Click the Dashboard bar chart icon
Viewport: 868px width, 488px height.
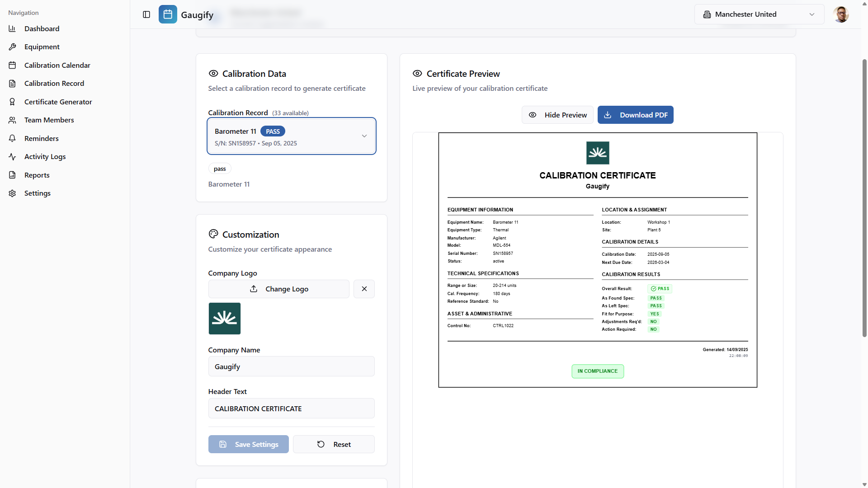tap(12, 28)
